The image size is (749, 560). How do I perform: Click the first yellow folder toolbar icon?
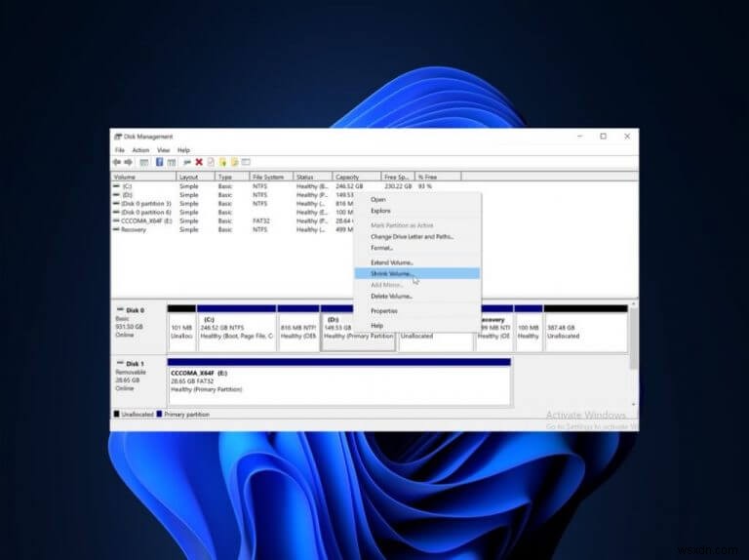[x=222, y=163]
